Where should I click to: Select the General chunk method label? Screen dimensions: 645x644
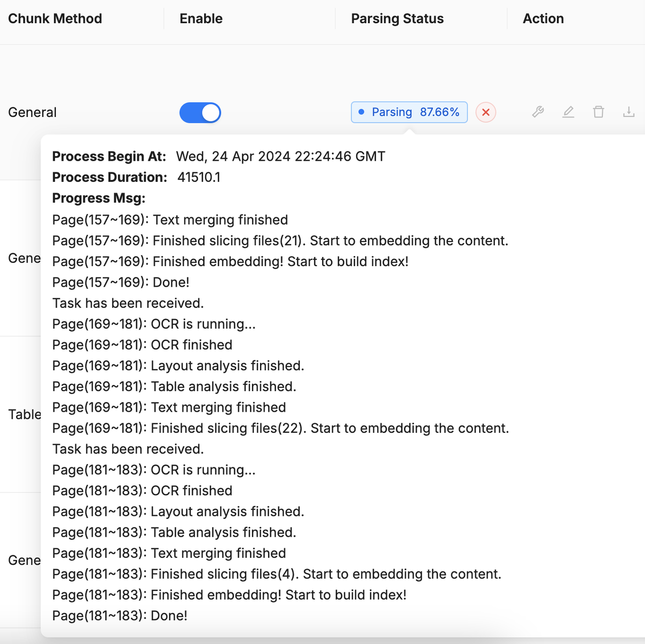32,112
